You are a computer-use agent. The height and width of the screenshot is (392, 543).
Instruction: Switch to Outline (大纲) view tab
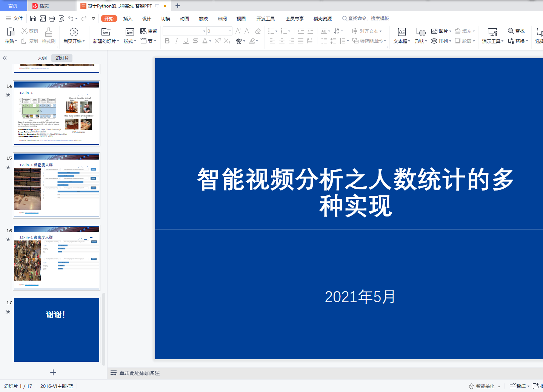pyautogui.click(x=42, y=58)
